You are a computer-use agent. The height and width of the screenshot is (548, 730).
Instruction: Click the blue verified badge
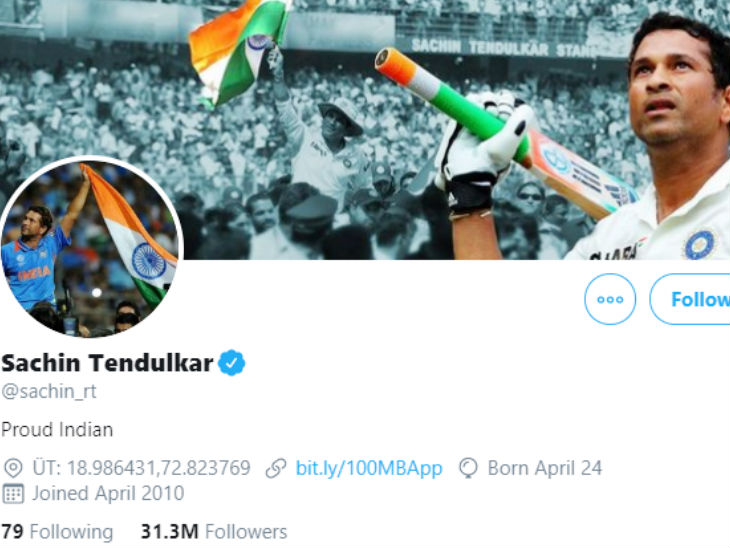[x=232, y=362]
